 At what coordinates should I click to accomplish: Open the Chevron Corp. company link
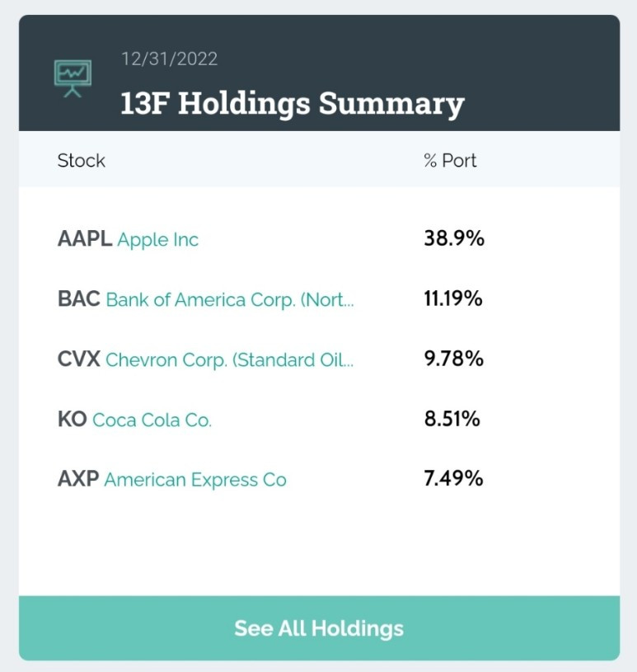tap(229, 359)
